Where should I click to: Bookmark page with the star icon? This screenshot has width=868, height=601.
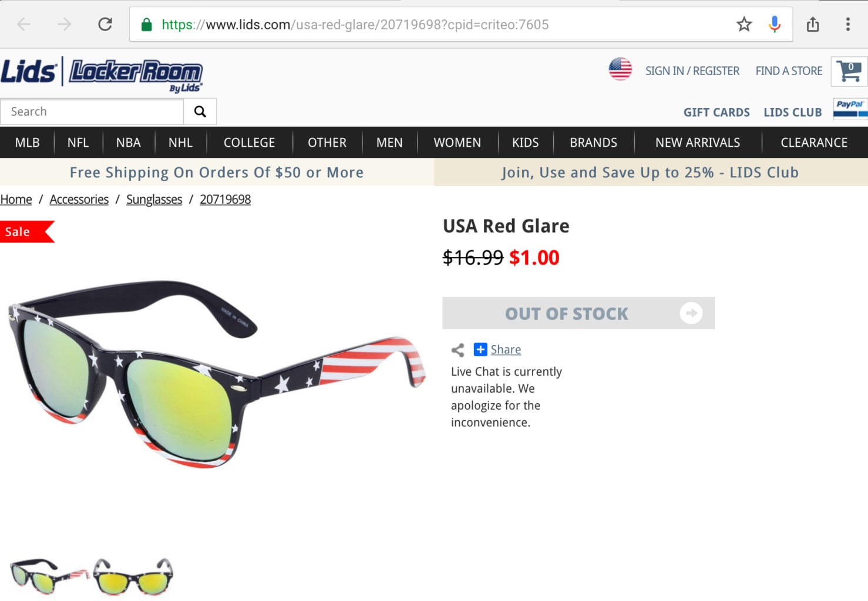point(744,24)
